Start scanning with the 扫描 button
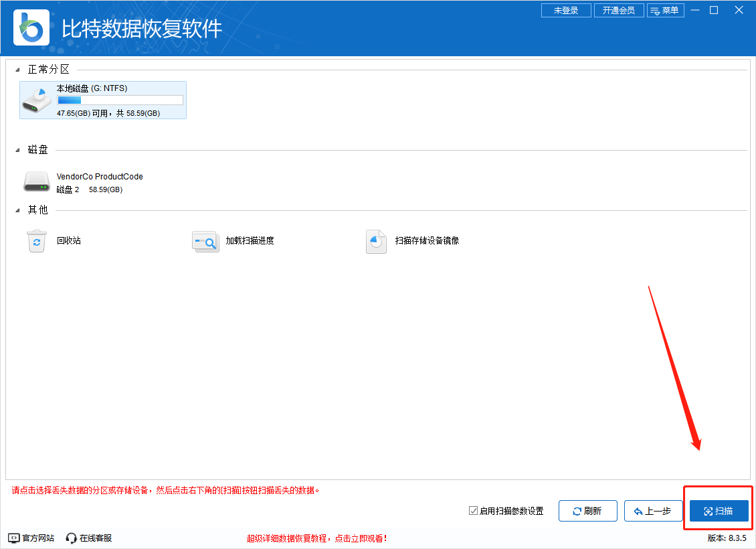The image size is (756, 549). [719, 511]
